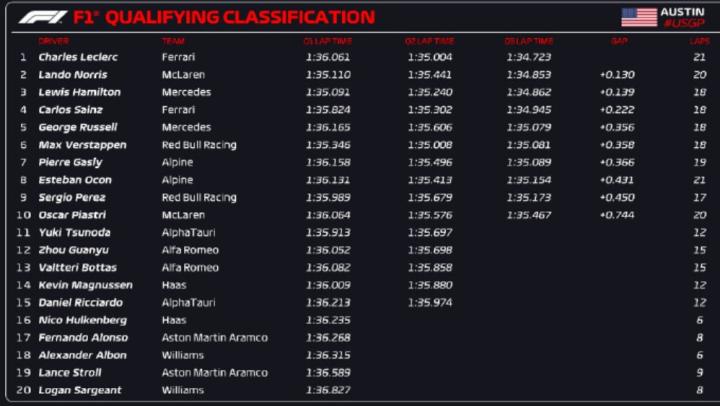Click the TEAM column header
Image resolution: width=720 pixels, height=406 pixels.
point(172,41)
